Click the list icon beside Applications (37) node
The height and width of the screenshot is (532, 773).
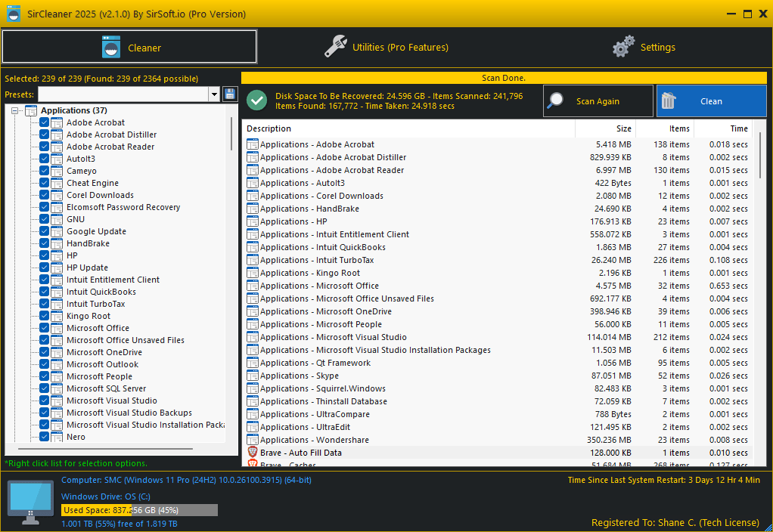tap(31, 110)
